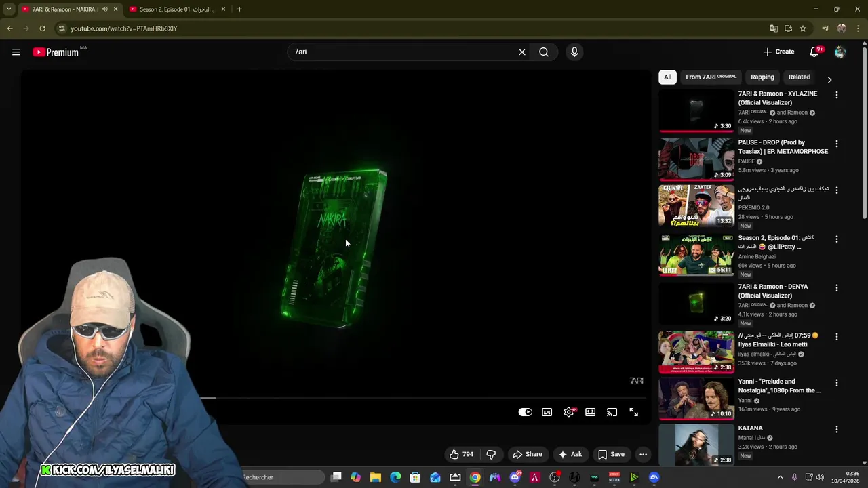Screen dimensions: 868x488
Task: Select the All filter chip
Action: point(668,77)
